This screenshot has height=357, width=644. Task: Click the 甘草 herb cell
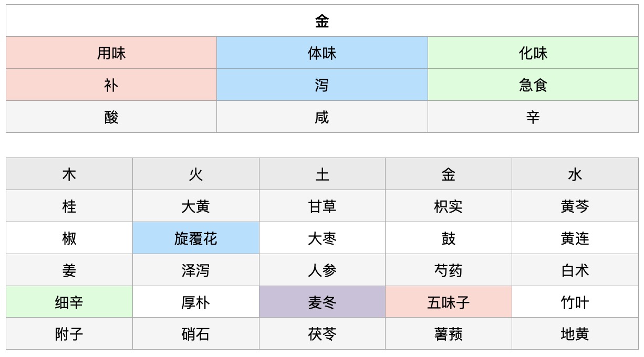coord(322,206)
